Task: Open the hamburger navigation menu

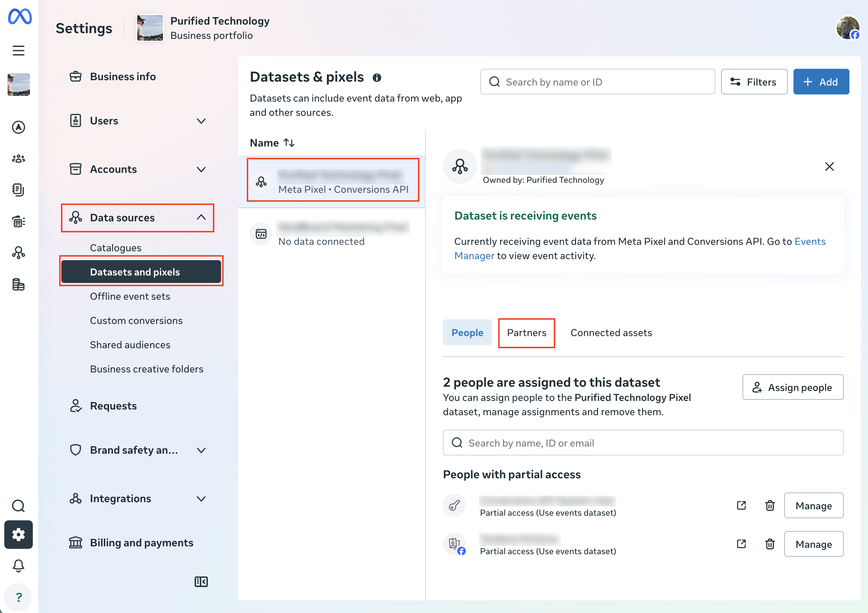Action: (x=19, y=50)
